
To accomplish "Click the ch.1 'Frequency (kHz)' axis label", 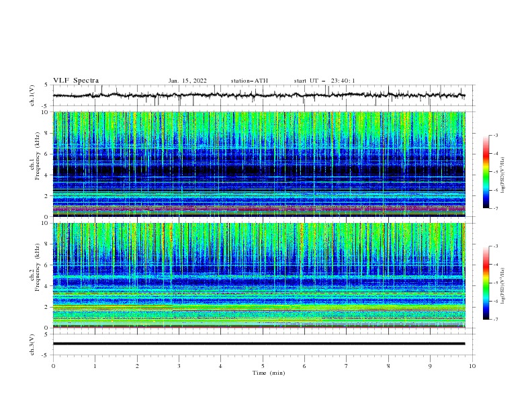I will pyautogui.click(x=38, y=156).
